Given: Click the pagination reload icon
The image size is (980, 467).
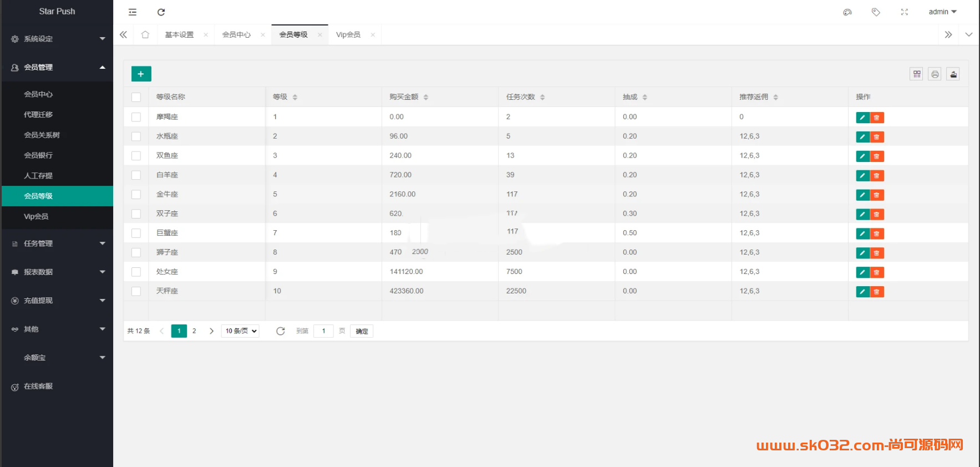Looking at the screenshot, I should [x=281, y=331].
